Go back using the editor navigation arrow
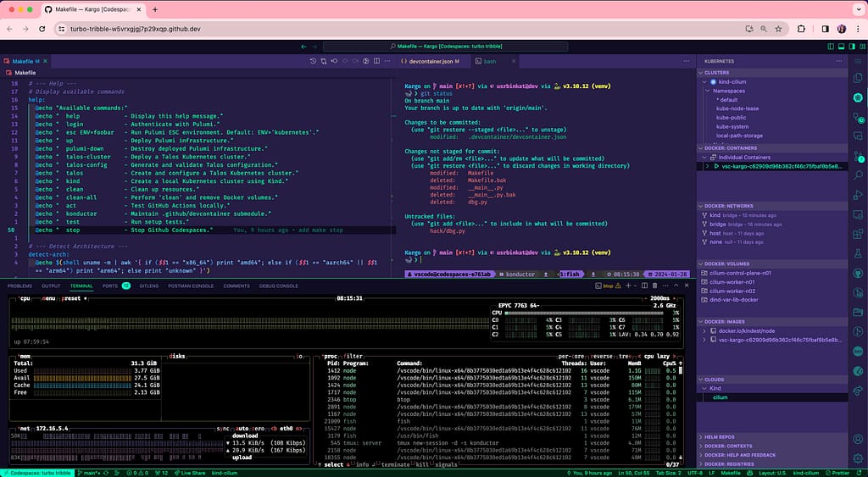Screen dimensions: 868x477 click(x=303, y=47)
